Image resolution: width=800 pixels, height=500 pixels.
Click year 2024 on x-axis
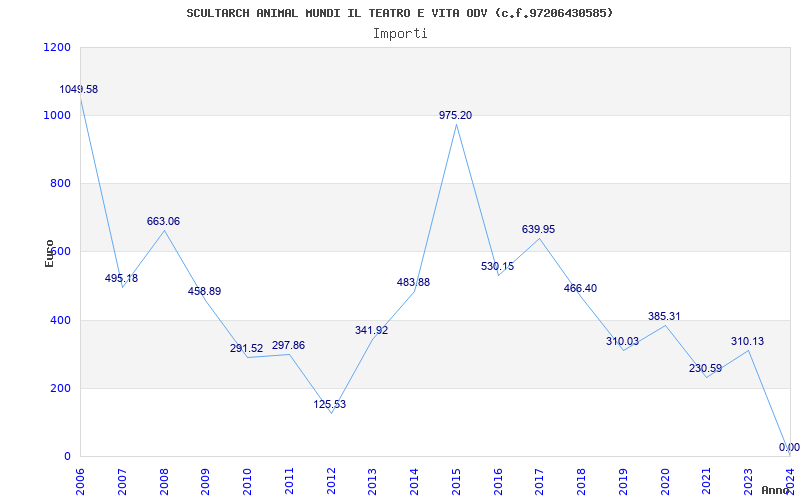[790, 482]
